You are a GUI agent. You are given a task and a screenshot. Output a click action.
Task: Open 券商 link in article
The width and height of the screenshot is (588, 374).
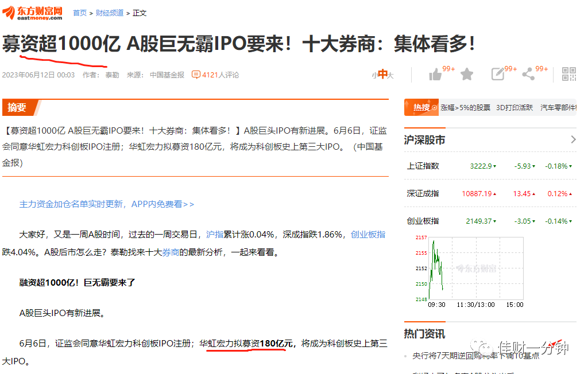coord(171,252)
